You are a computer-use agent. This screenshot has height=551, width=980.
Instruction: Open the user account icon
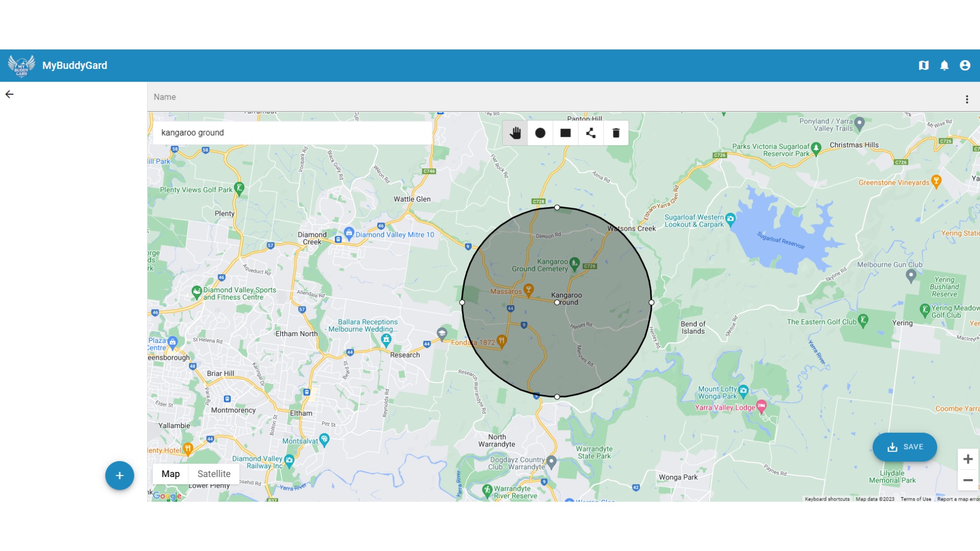point(965,65)
